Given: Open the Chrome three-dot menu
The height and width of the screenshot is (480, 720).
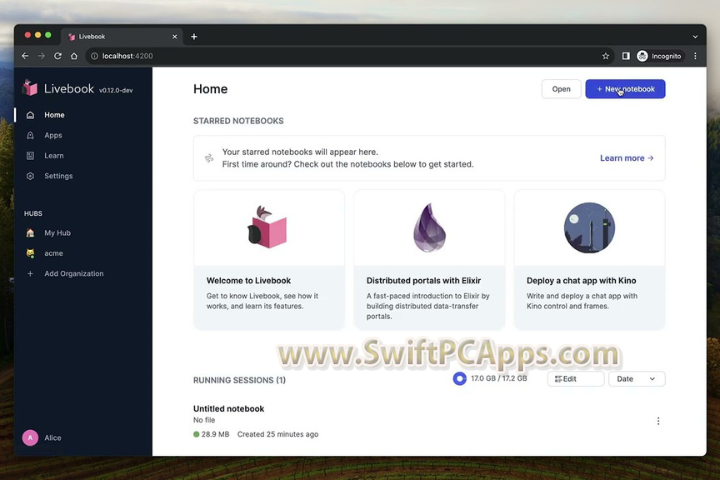Looking at the screenshot, I should point(695,56).
